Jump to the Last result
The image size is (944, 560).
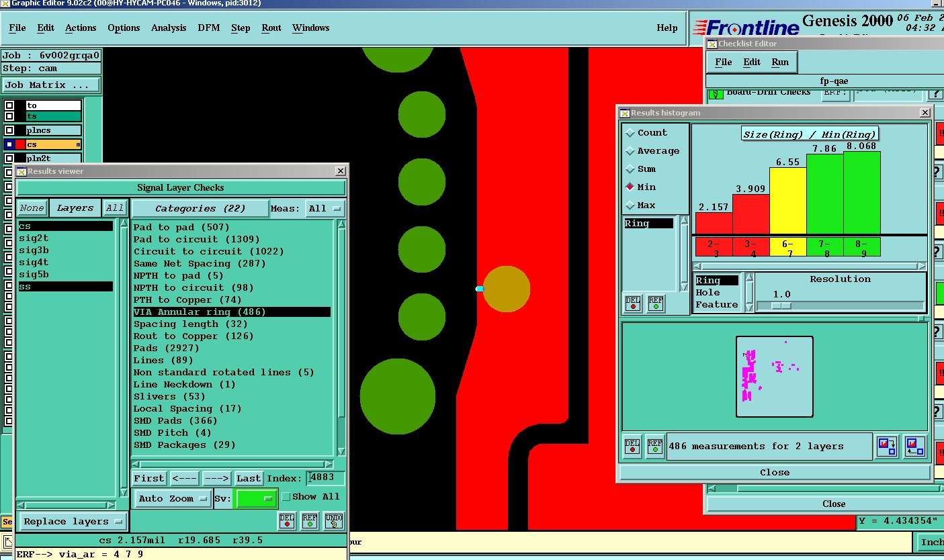pyautogui.click(x=249, y=479)
